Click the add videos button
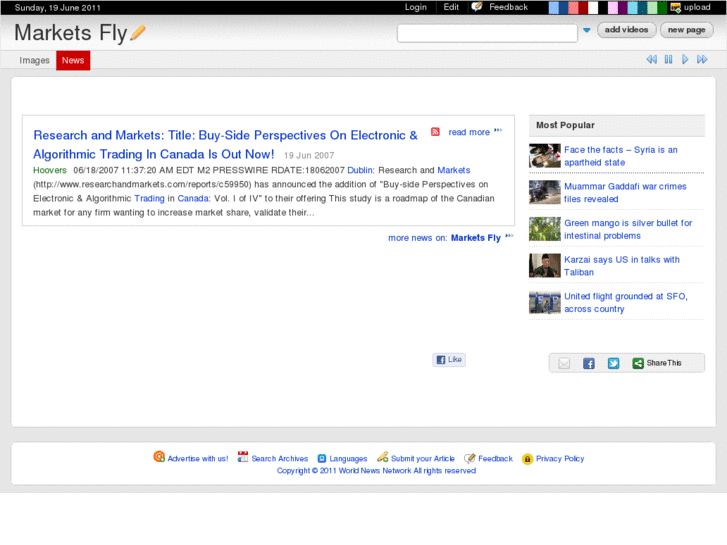Screen dimensions: 727x545 tap(626, 30)
